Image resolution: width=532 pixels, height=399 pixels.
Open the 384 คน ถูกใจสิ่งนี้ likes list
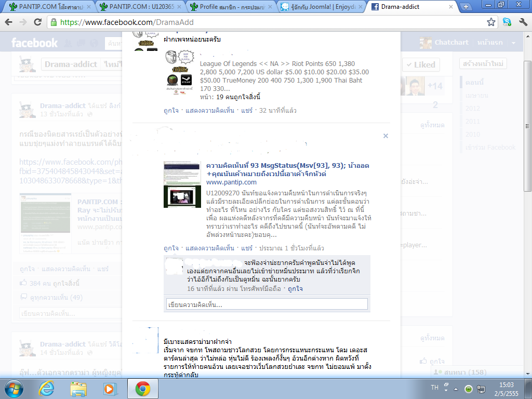[x=55, y=283]
